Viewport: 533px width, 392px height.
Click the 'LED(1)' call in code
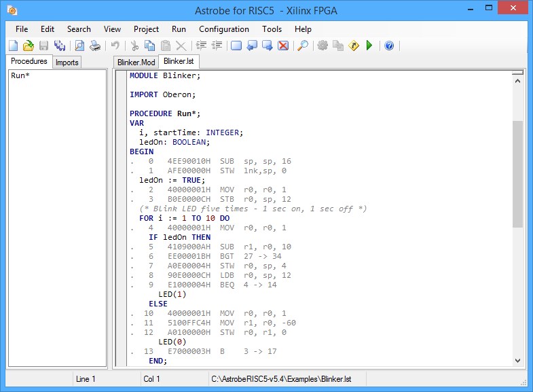[172, 294]
